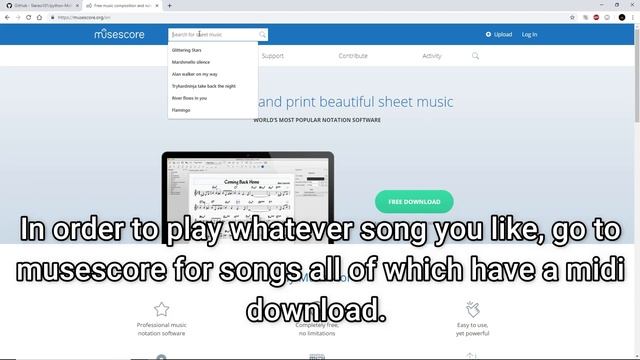Select the Free music composition tab
Screen dimensions: 640x360
click(121, 6)
